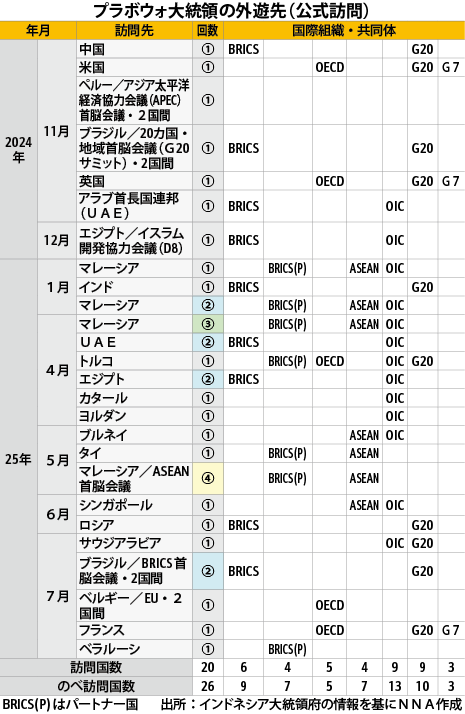465x714 pixels.
Task: Select the のべ訪問国数 total of 26
Action: 208,686
